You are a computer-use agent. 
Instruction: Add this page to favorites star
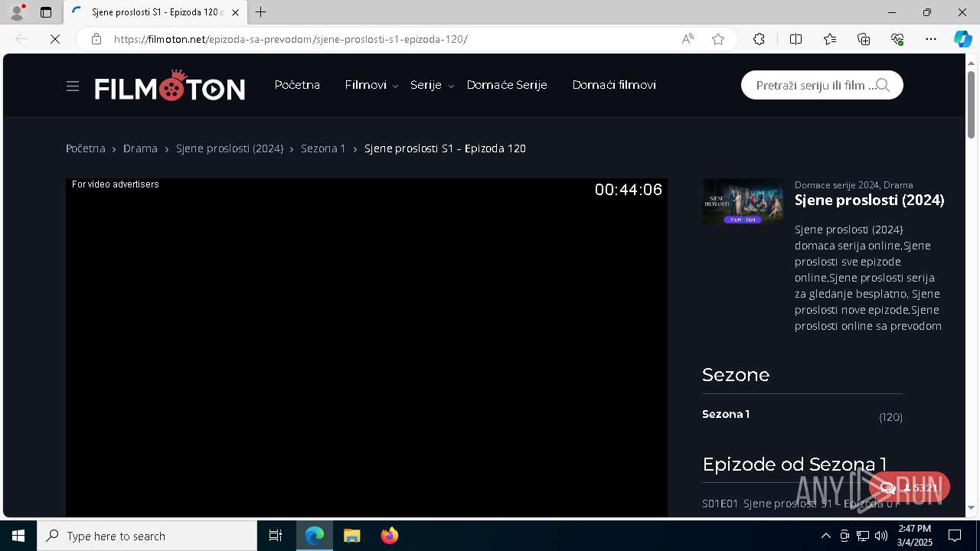pyautogui.click(x=718, y=39)
